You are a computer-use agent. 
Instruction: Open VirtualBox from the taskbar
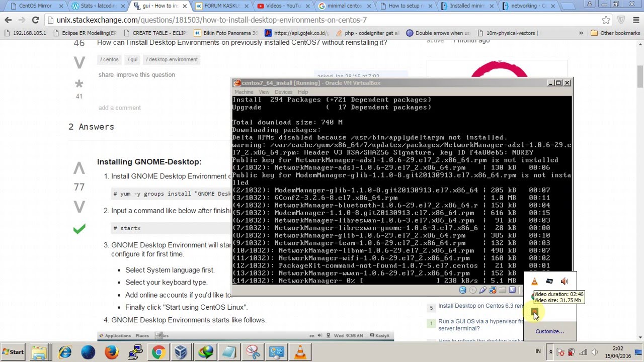181,352
